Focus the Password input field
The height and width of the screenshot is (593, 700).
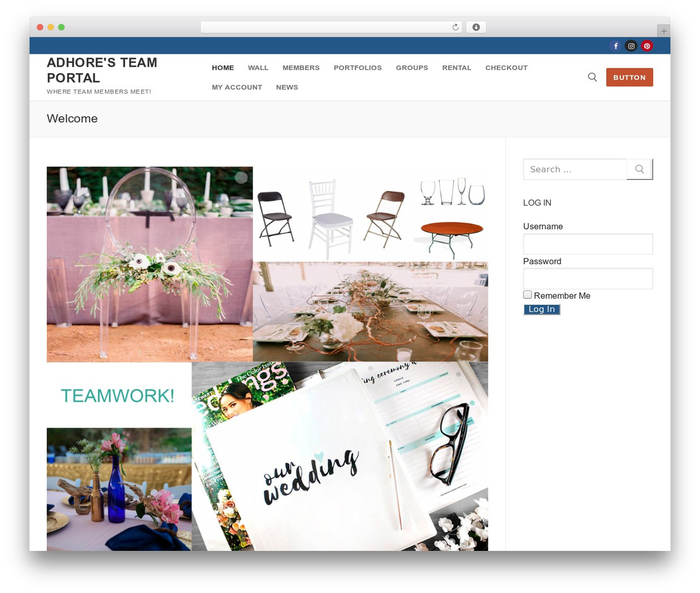[x=588, y=278]
